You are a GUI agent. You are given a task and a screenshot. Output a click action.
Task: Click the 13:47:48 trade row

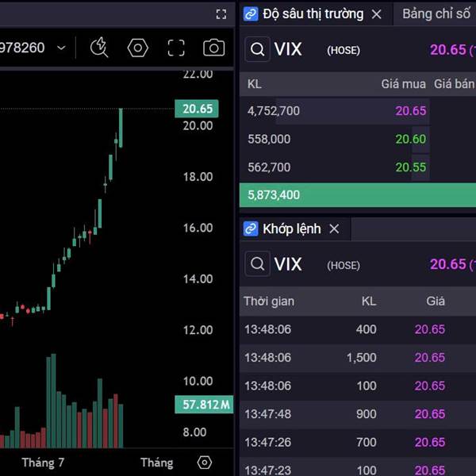click(358, 414)
